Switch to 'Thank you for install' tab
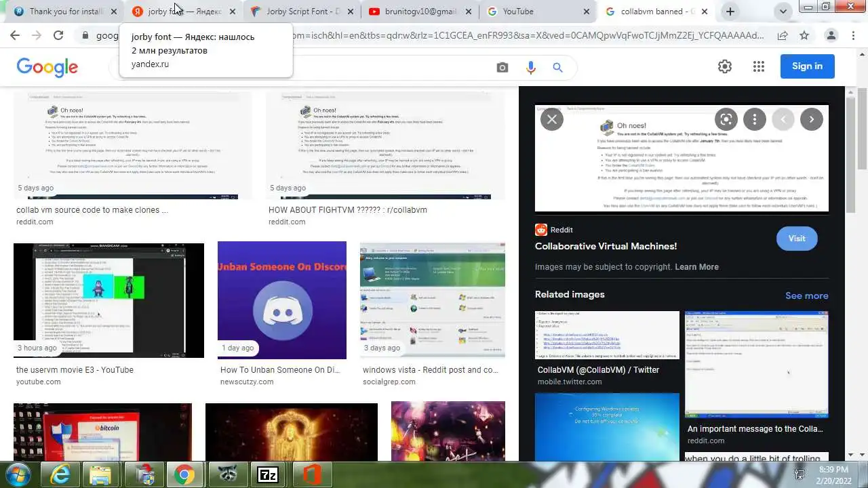868x488 pixels. pos(64,12)
